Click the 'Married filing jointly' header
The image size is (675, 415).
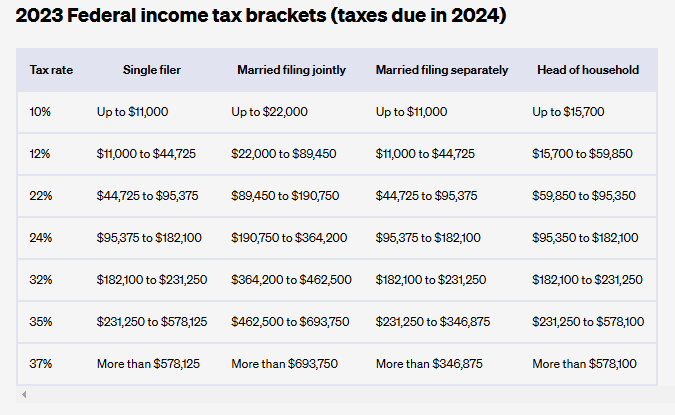click(292, 70)
